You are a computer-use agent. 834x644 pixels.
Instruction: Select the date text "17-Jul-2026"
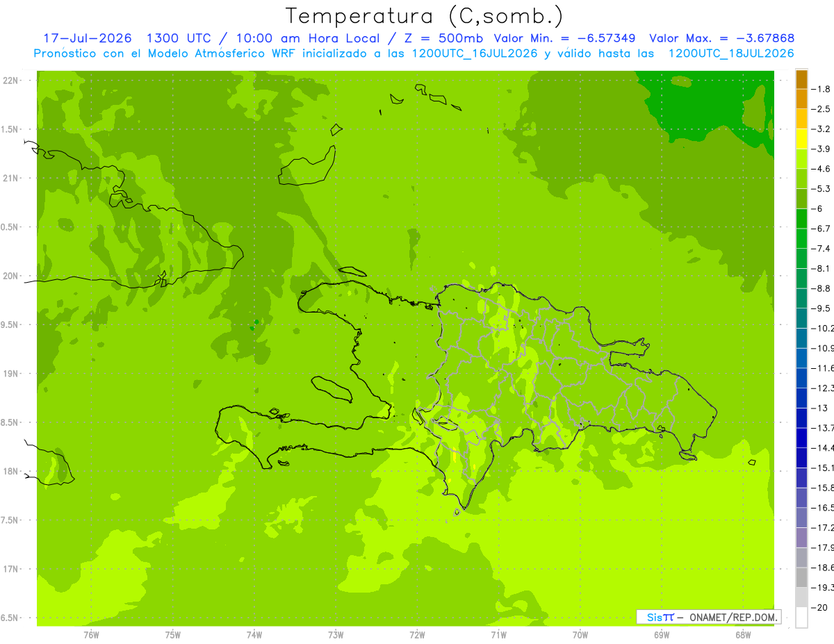point(88,39)
